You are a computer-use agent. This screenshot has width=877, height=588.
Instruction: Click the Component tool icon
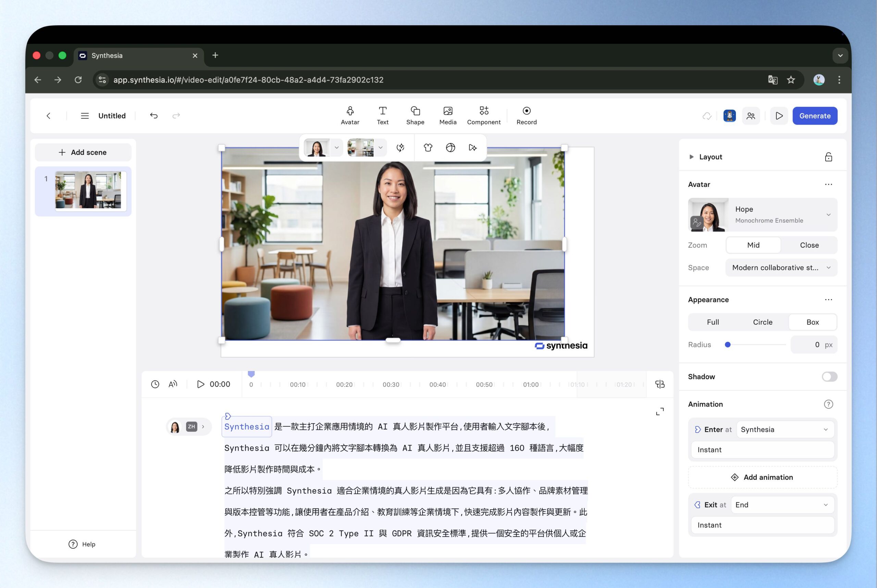pos(483,111)
